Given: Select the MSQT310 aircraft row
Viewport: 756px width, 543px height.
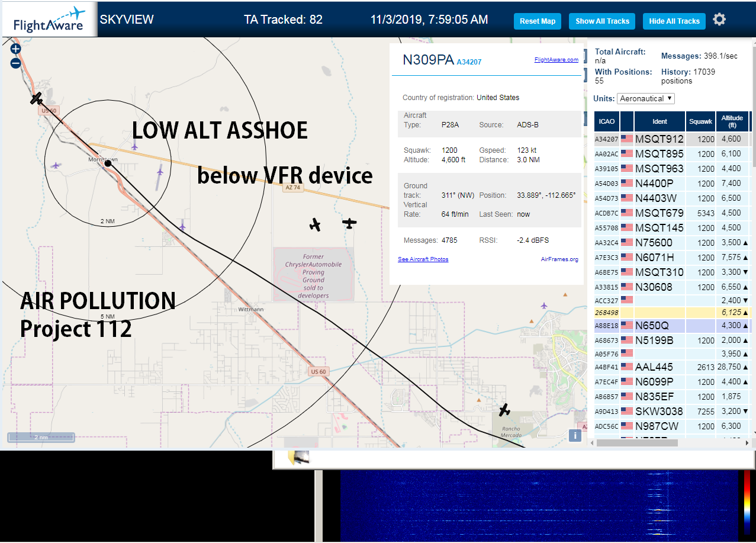Looking at the screenshot, I should 673,272.
